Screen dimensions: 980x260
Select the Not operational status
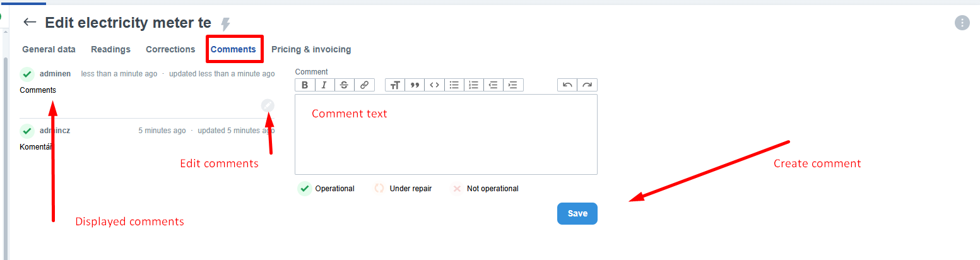pos(456,189)
